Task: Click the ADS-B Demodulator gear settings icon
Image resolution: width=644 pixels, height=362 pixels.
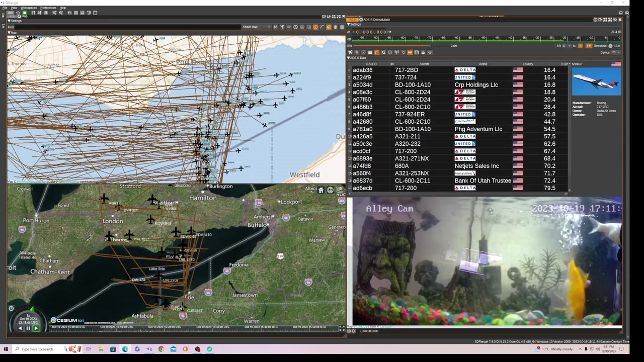Action: [x=361, y=20]
